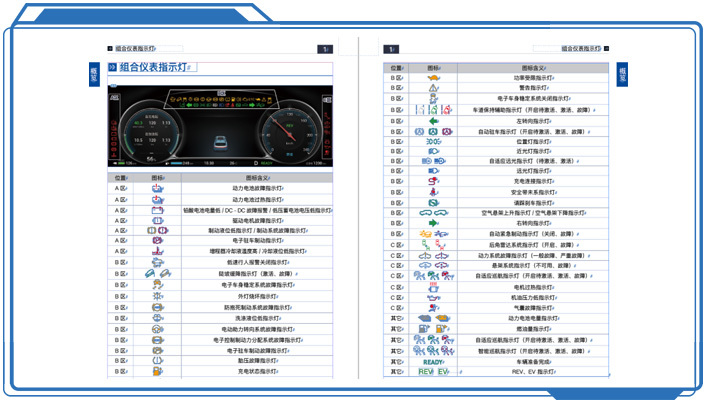This screenshot has height=402, width=706.
Task: Click the text 左转向指示灯
Action: 533,121
